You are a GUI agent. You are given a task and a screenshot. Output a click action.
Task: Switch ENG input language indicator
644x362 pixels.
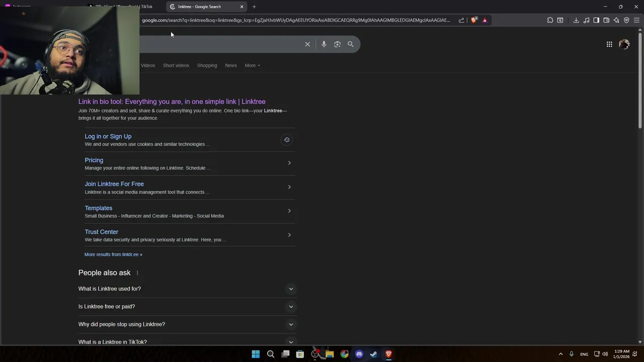pyautogui.click(x=584, y=354)
